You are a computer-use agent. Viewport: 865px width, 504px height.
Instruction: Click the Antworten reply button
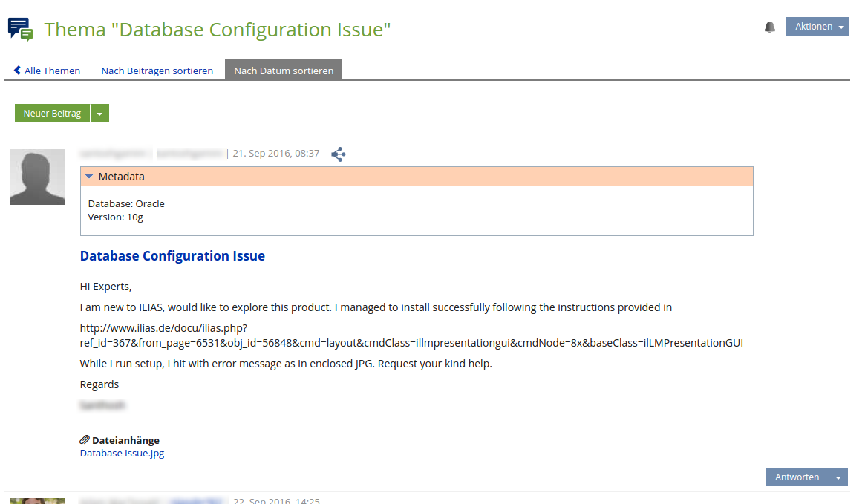click(797, 477)
